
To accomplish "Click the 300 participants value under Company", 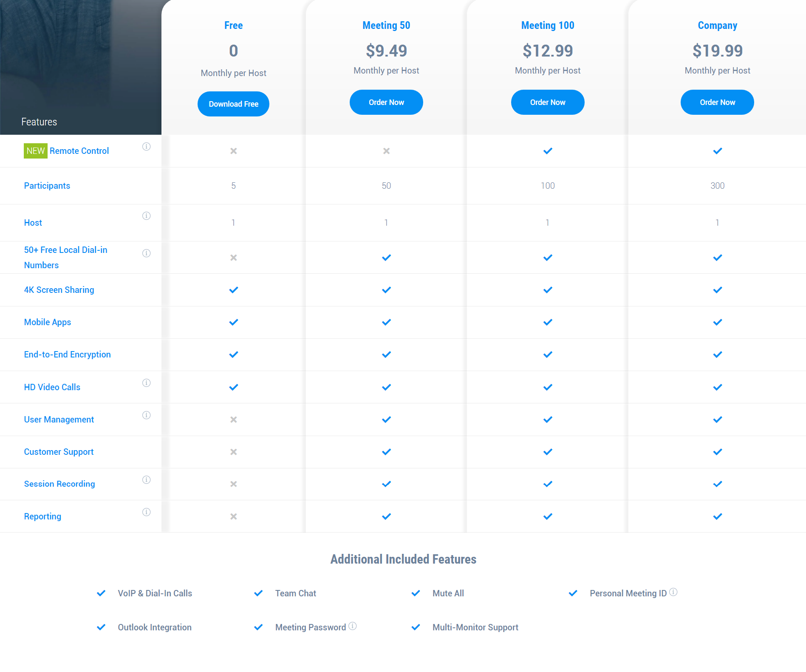I will tap(718, 186).
